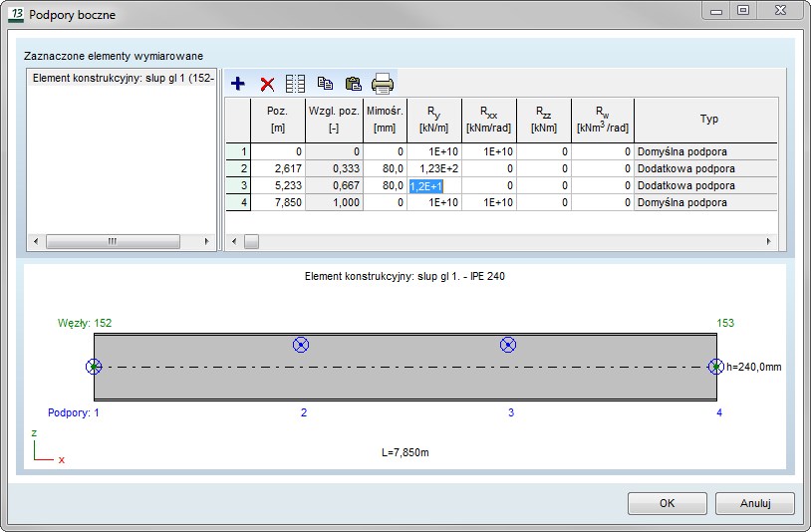Click the evenly distribute supports icon

click(x=296, y=84)
